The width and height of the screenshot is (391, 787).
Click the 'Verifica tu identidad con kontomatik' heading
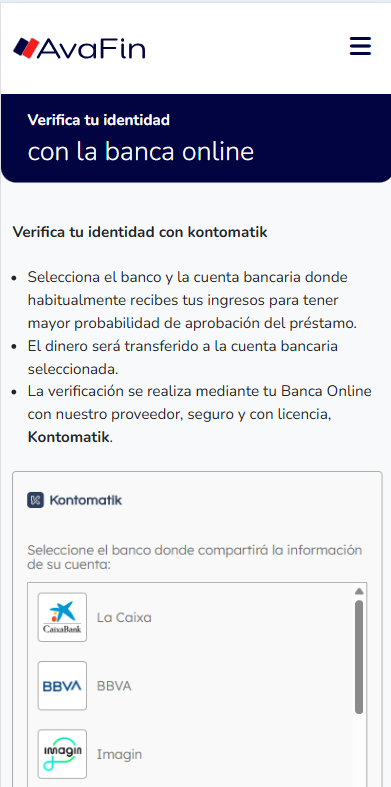(140, 232)
